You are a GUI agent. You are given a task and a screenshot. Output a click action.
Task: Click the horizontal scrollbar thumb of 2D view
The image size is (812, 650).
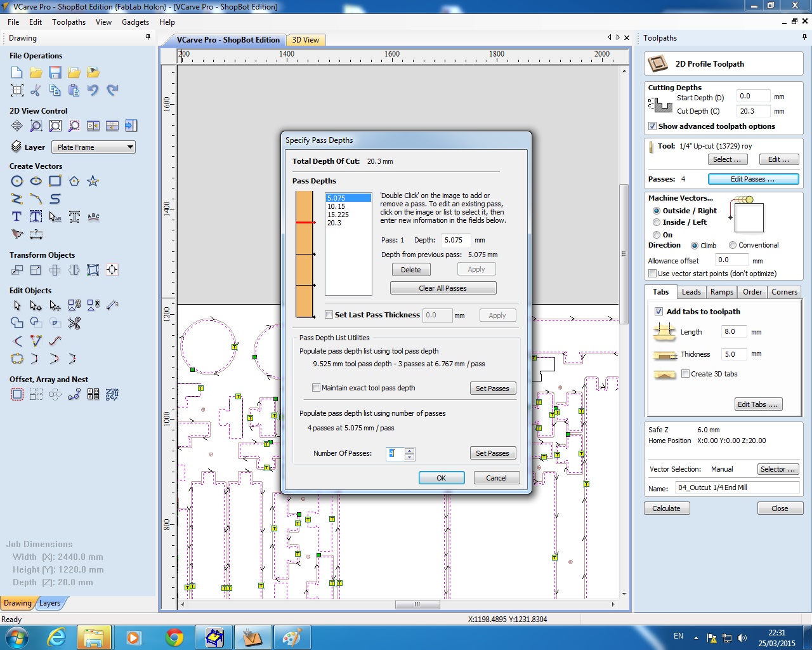pos(417,604)
